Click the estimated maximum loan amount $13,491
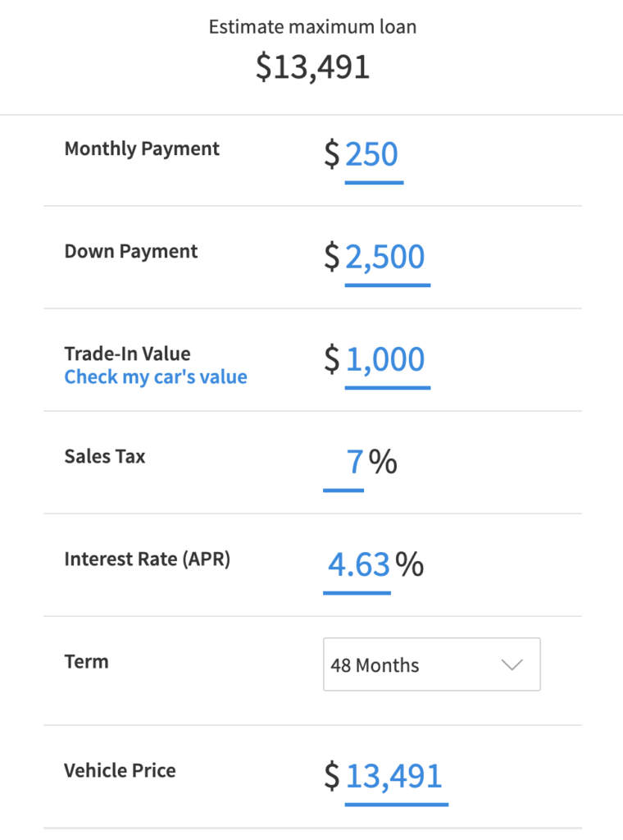This screenshot has width=623, height=840. click(x=311, y=69)
